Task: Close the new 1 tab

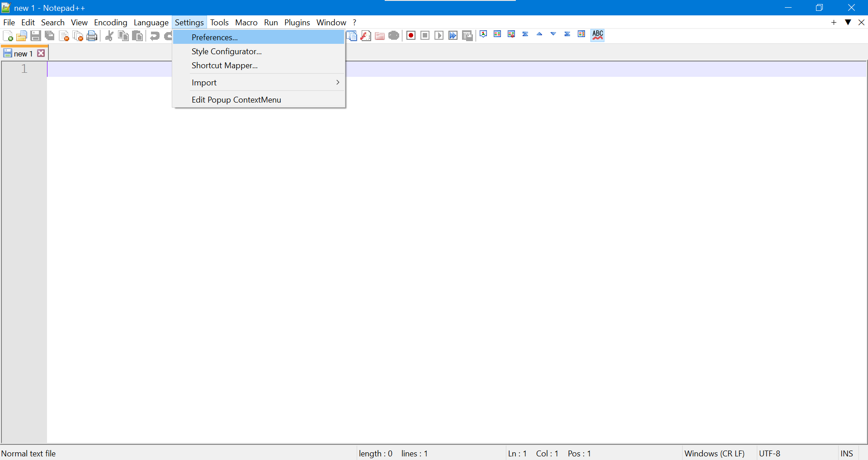Action: (x=41, y=53)
